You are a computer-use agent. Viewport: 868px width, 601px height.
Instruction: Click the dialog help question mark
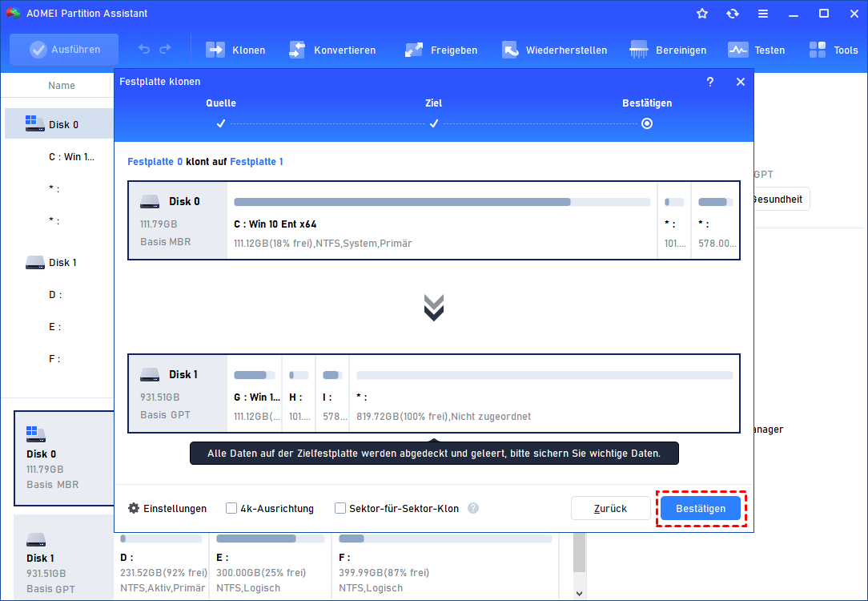[x=709, y=82]
